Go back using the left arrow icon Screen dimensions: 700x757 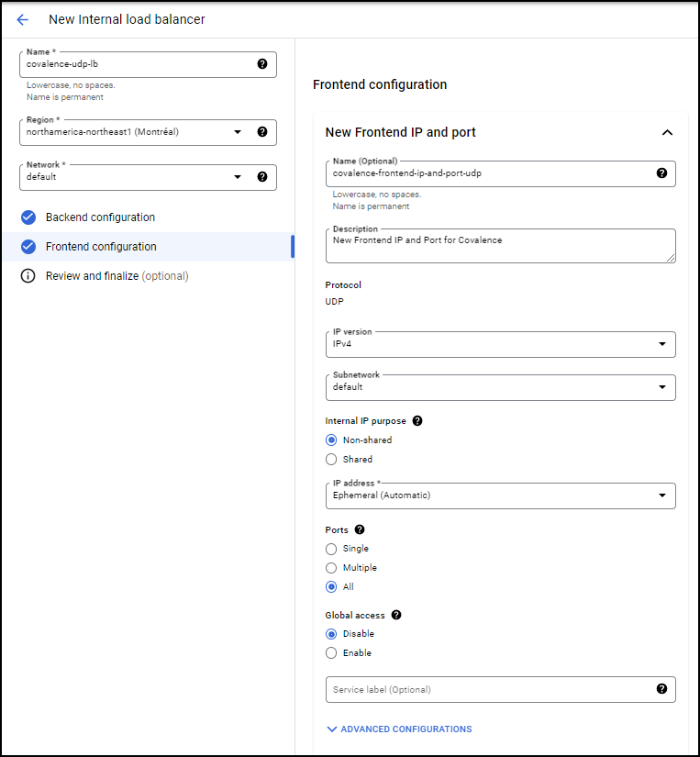pos(22,19)
